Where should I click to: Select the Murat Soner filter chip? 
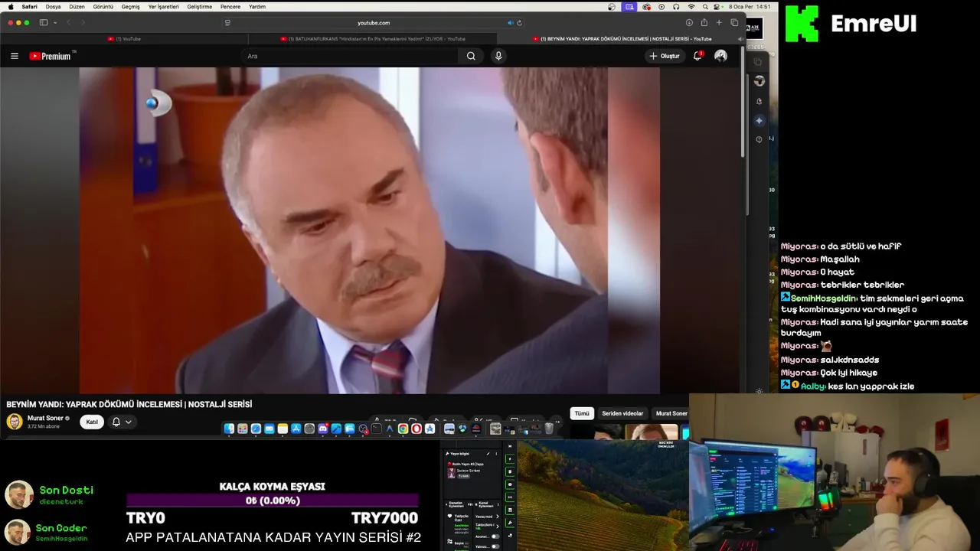[x=671, y=413]
